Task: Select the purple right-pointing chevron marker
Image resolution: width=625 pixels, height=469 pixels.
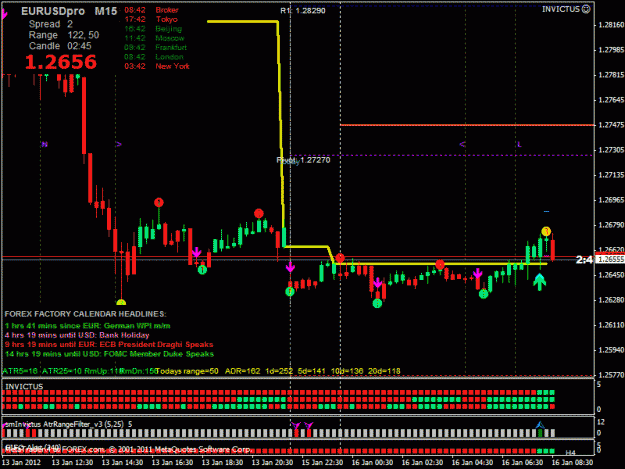Action: tap(119, 144)
